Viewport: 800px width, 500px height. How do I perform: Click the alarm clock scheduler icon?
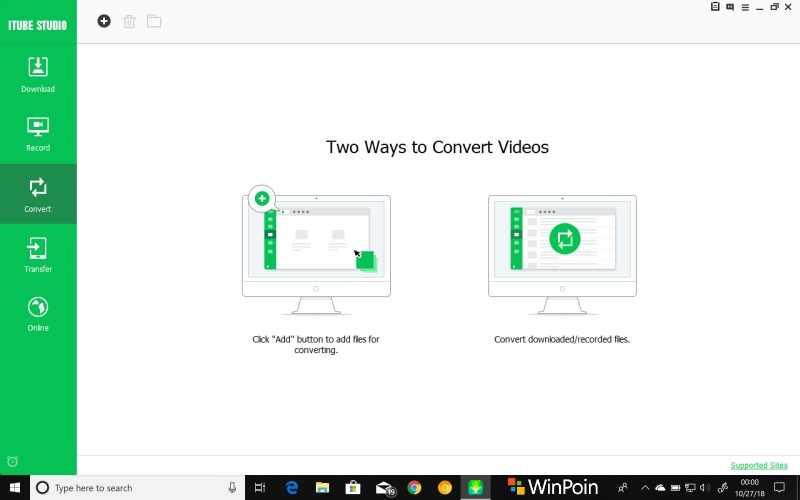pyautogui.click(x=12, y=461)
